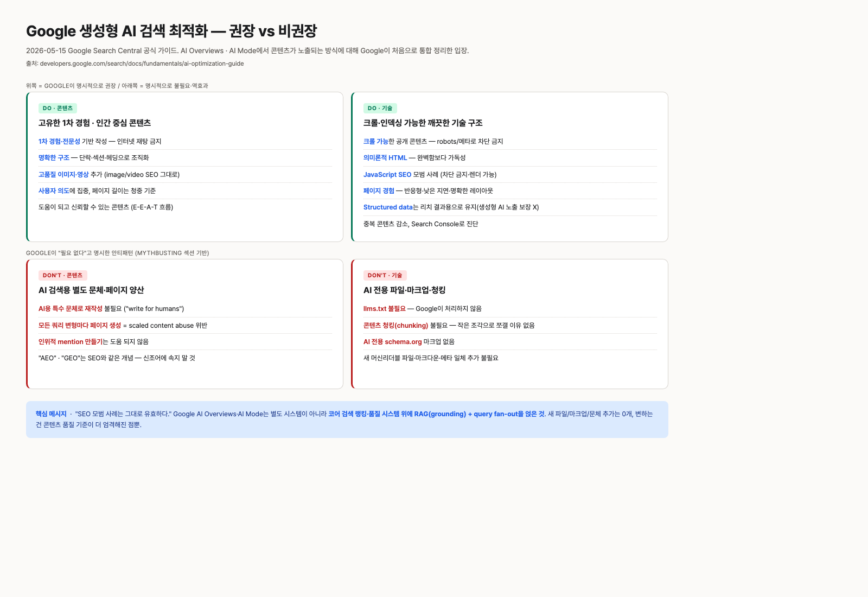Click the row "명확한 구조 — 단락·섹션·헤딩으로 조직화"
Screen dimensions: 868x597
coord(185,157)
